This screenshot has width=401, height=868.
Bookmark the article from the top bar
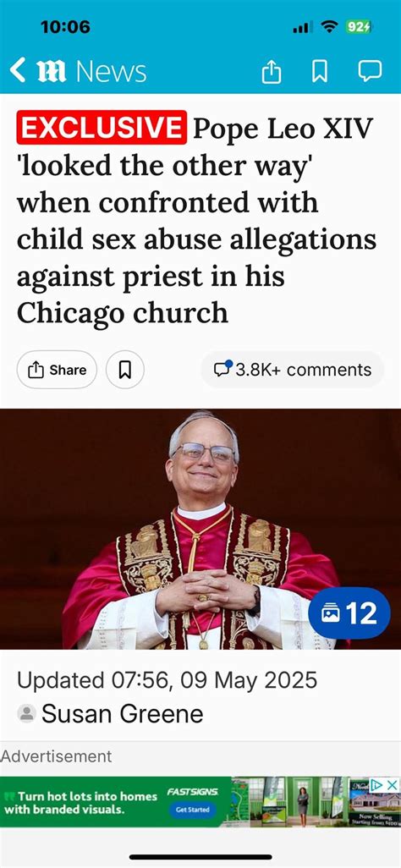pyautogui.click(x=320, y=71)
